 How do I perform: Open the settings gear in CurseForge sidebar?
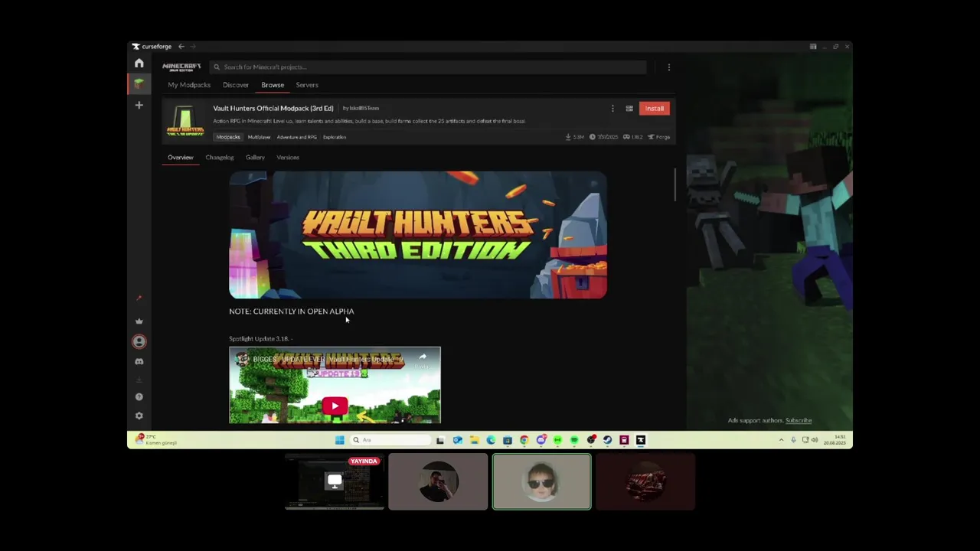pyautogui.click(x=139, y=416)
